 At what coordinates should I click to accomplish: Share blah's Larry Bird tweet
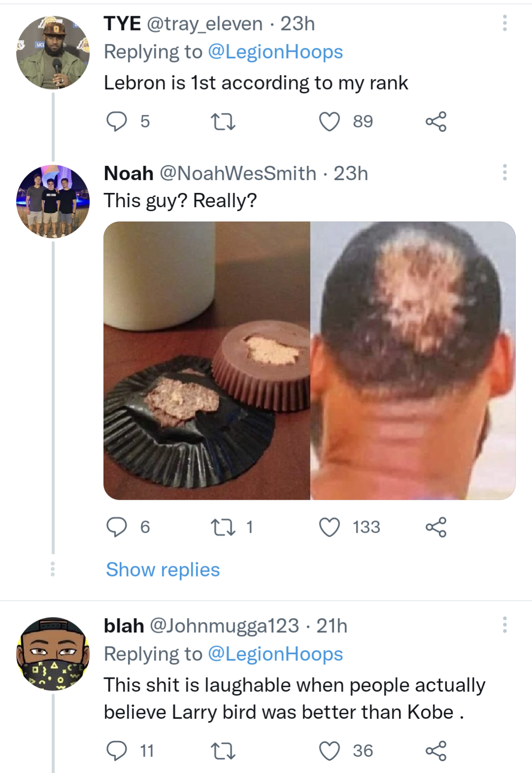(436, 751)
